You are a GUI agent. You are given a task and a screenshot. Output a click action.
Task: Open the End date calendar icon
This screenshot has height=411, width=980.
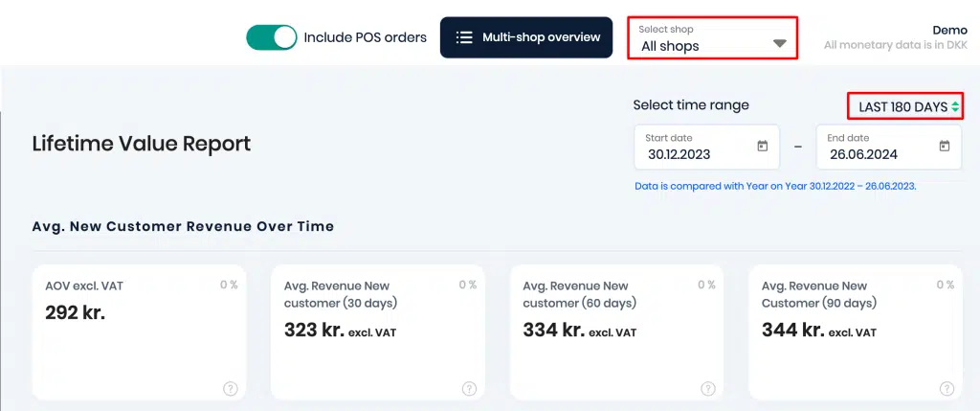point(945,146)
